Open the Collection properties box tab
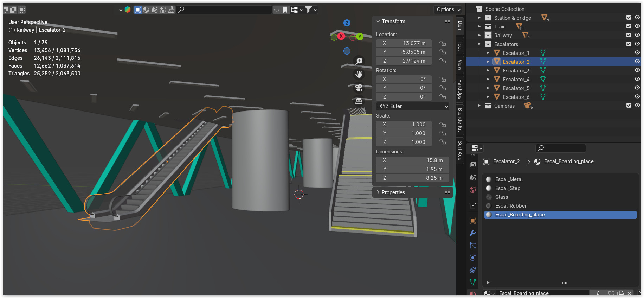The image size is (644, 298). (x=472, y=205)
